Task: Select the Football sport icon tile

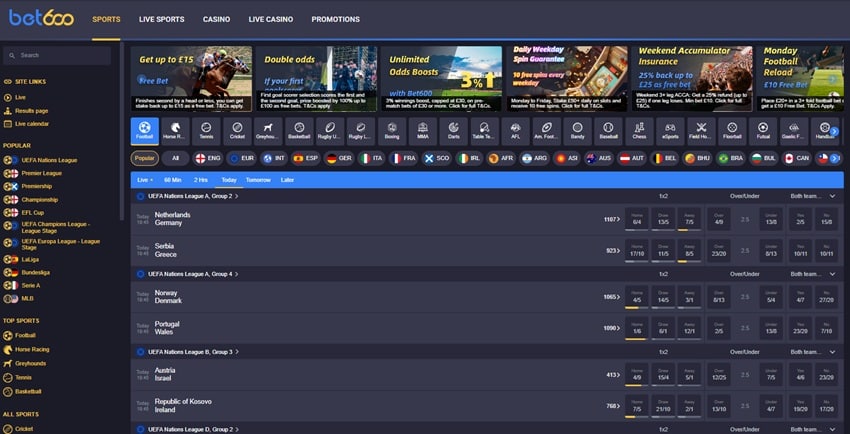Action: point(145,131)
